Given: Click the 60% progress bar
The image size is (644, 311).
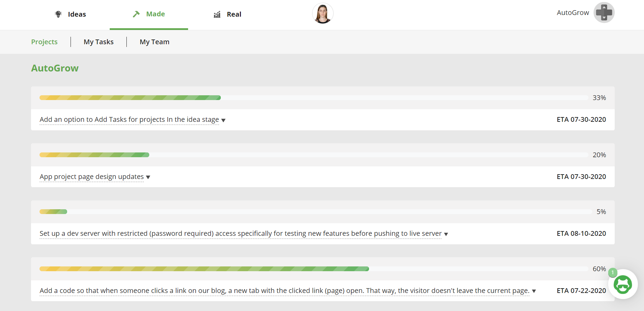Looking at the screenshot, I should tap(313, 269).
